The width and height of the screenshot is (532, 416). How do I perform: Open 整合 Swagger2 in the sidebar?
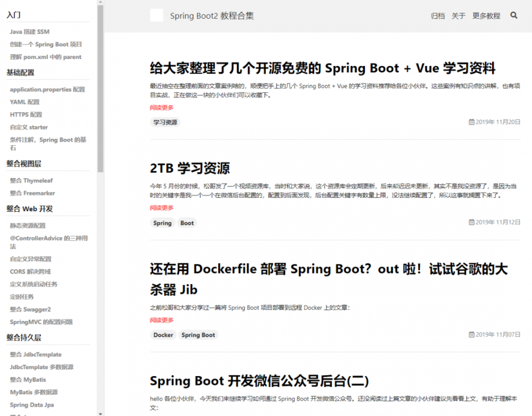30,309
